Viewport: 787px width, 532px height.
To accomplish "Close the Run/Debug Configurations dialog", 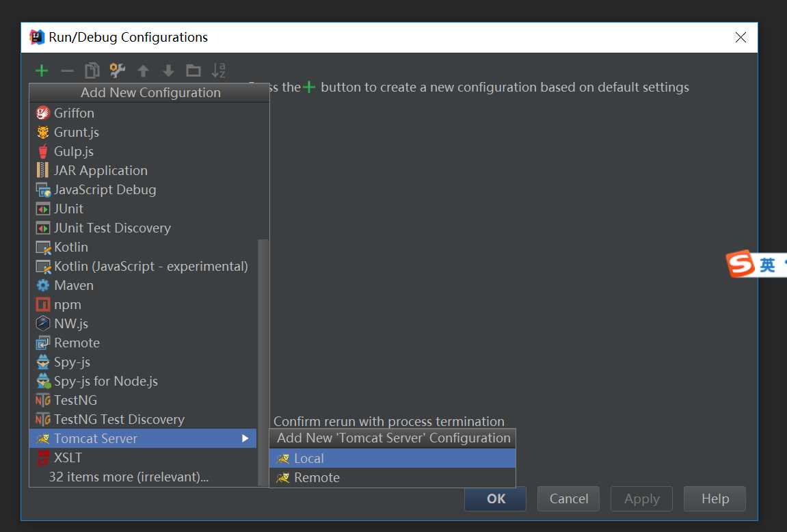I will [741, 37].
